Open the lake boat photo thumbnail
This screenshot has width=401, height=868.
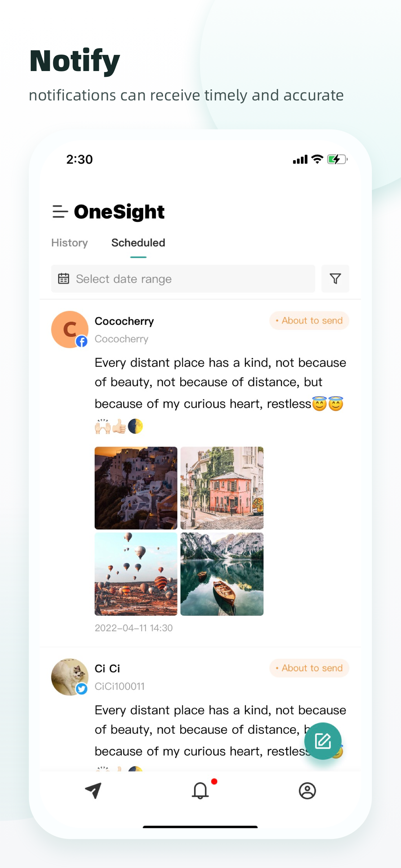(222, 574)
